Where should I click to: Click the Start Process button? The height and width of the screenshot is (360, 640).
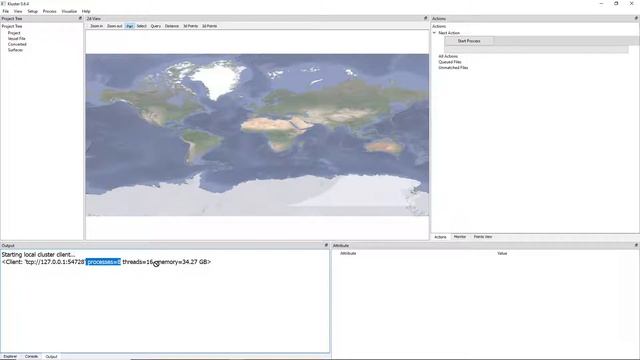tap(469, 41)
